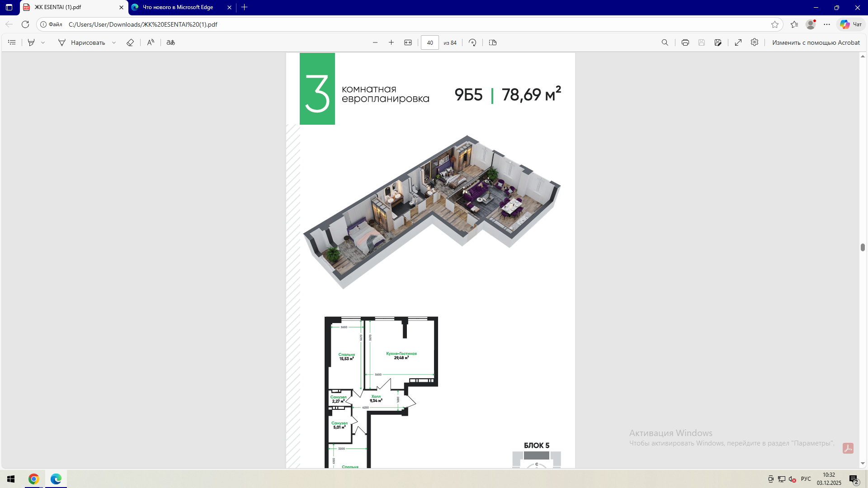Image resolution: width=868 pixels, height=488 pixels.
Task: Print the PDF document
Action: pos(685,42)
